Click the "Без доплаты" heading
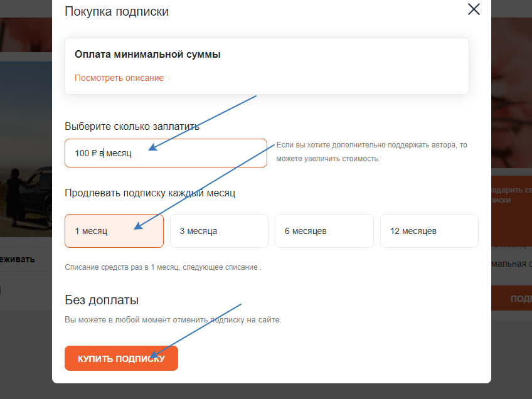The image size is (532, 399). click(x=92, y=301)
